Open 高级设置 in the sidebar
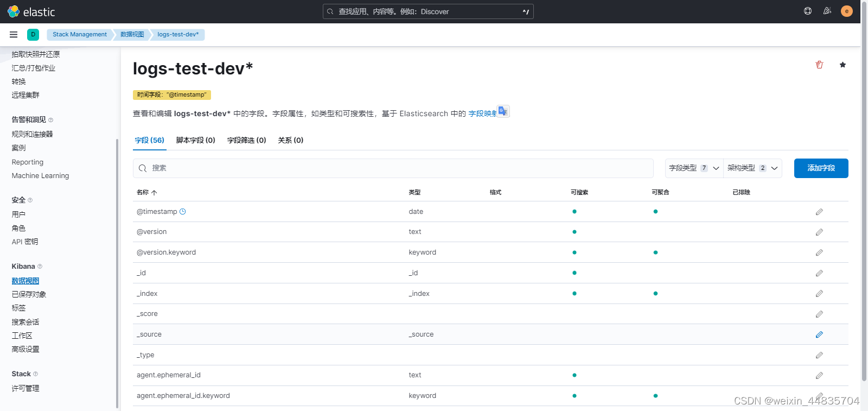The image size is (868, 411). [x=25, y=349]
